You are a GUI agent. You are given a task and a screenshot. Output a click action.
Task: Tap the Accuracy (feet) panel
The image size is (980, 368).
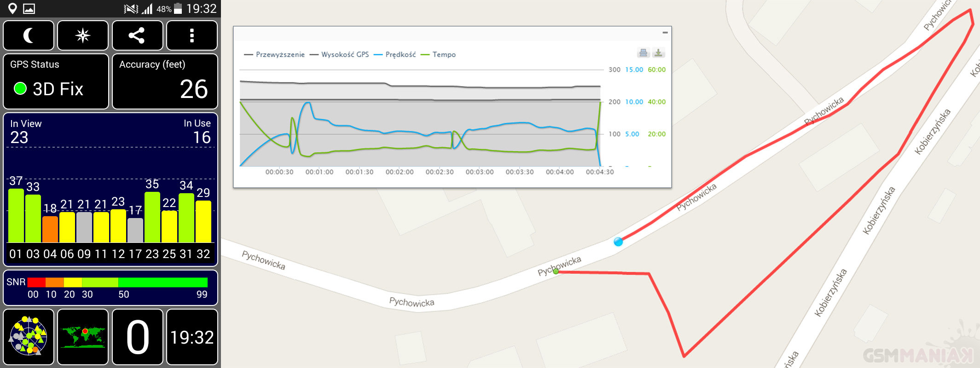(165, 81)
